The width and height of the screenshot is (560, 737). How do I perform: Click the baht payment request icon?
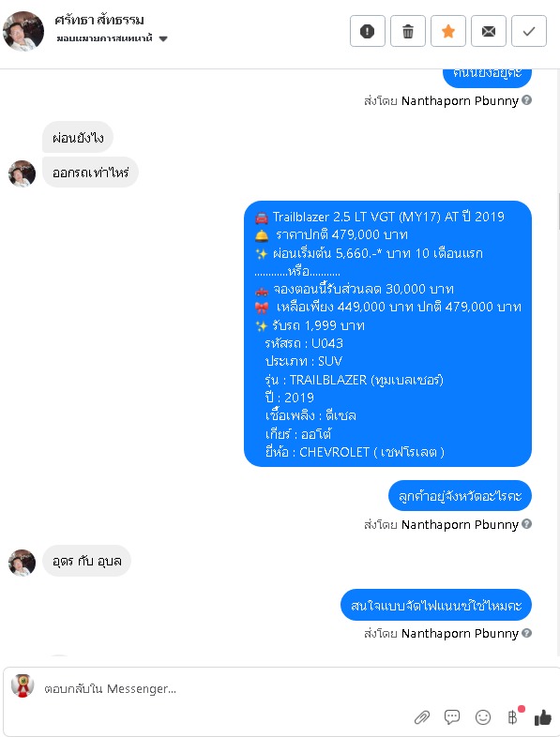tap(512, 716)
